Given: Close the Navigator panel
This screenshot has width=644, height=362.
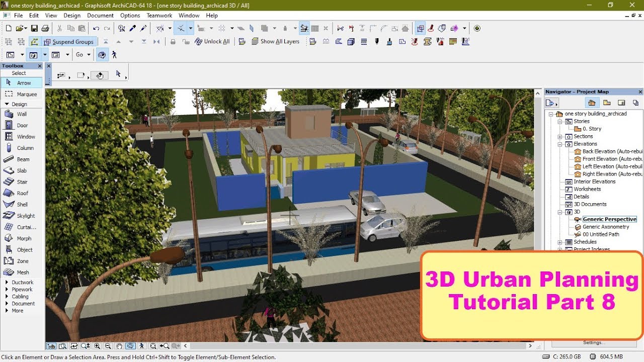Looking at the screenshot, I should pos(640,92).
